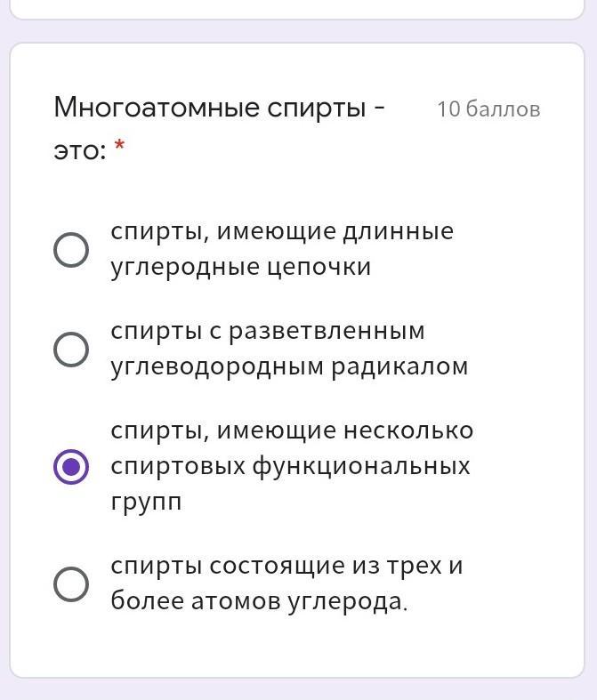Select the radio for "спирты, имеющие длинные углеродные цепочки"
The image size is (597, 700).
[71, 250]
